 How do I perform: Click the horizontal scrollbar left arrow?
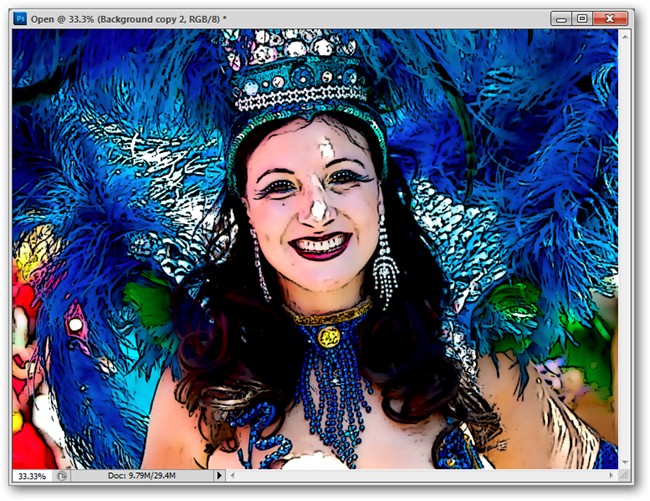(x=233, y=475)
